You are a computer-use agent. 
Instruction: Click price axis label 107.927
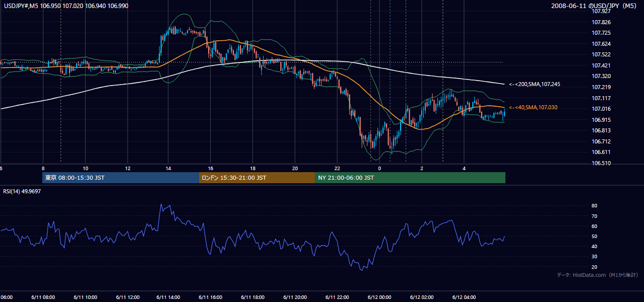(x=602, y=11)
